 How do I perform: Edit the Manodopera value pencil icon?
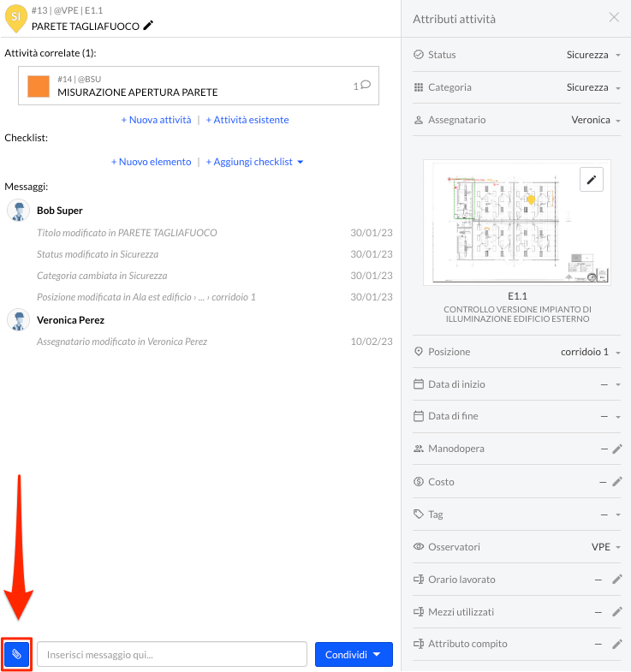616,449
